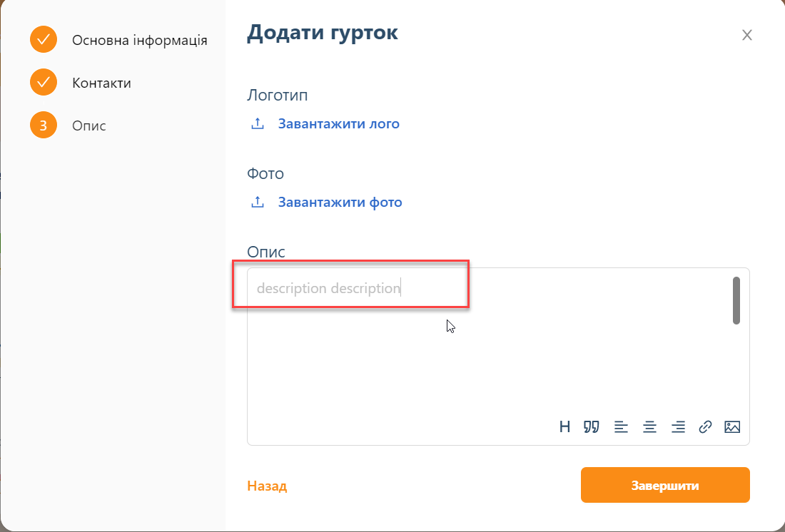Focus the Опис description text area
785x532 pixels.
pyautogui.click(x=498, y=357)
